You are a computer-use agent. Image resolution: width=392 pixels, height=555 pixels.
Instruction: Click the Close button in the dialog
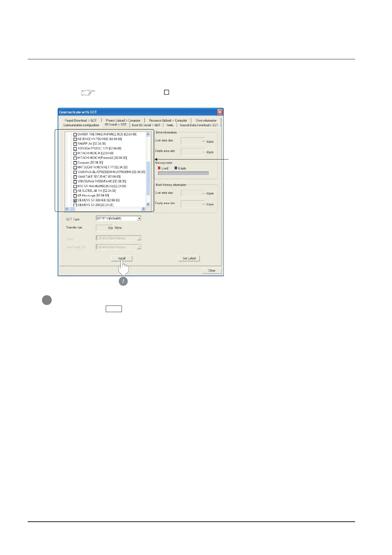[212, 271]
